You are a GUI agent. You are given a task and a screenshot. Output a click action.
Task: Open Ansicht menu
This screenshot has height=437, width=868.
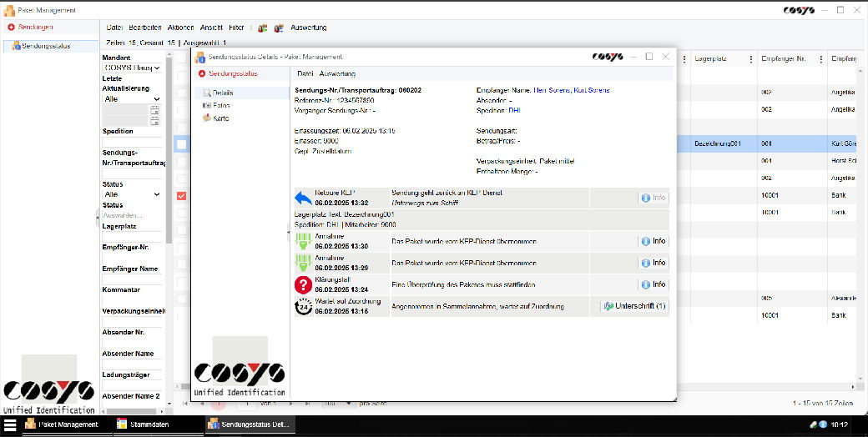[211, 28]
